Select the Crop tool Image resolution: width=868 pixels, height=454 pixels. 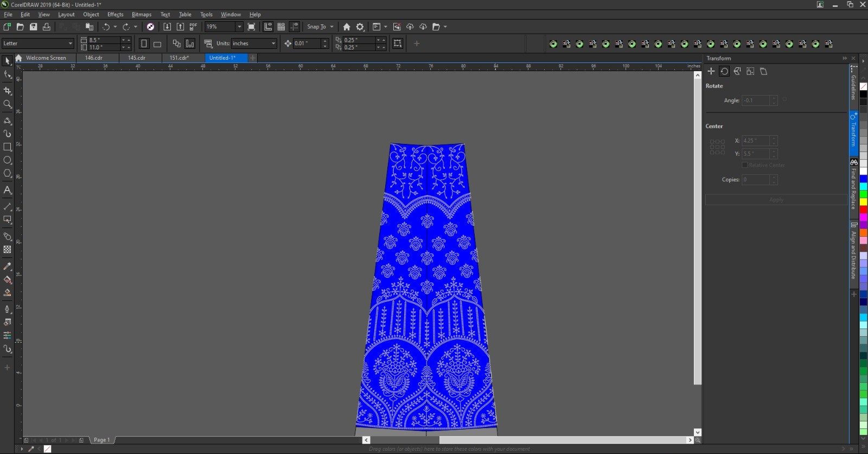(x=7, y=91)
